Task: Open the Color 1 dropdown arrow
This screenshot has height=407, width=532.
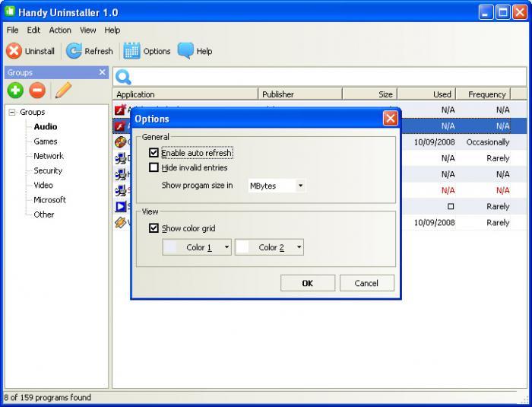Action: [x=226, y=247]
